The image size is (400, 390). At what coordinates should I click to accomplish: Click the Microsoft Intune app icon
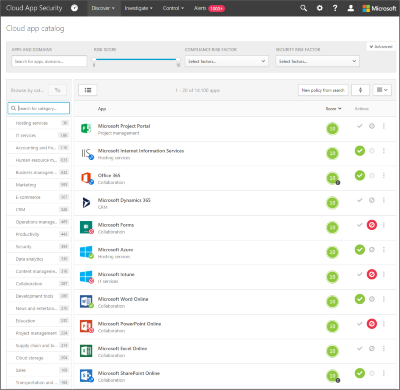point(86,277)
